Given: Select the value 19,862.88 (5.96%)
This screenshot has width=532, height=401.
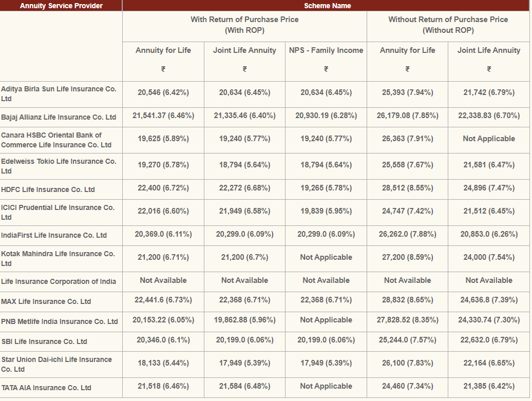Looking at the screenshot, I should coord(244,319).
